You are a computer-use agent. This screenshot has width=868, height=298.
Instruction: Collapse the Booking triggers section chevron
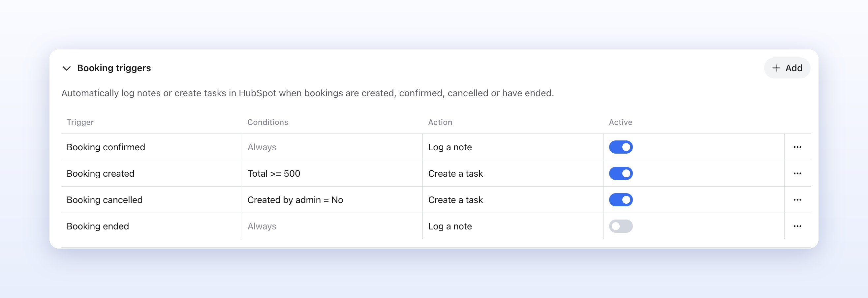tap(67, 68)
